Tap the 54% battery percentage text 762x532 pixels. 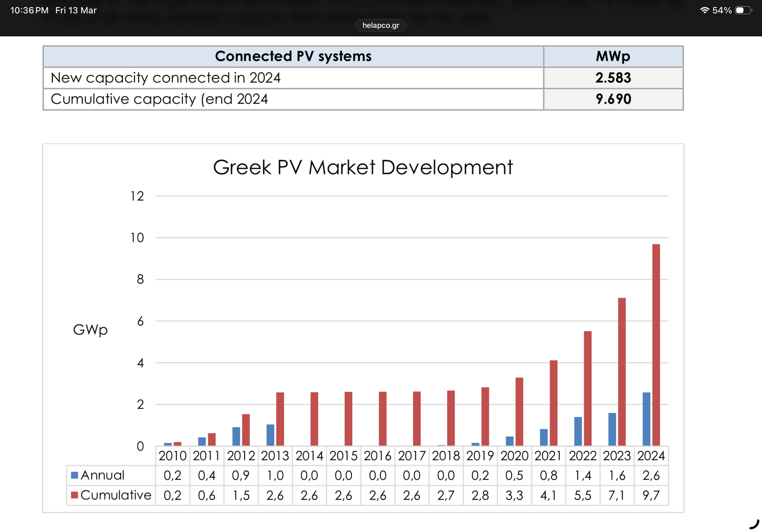tap(722, 10)
